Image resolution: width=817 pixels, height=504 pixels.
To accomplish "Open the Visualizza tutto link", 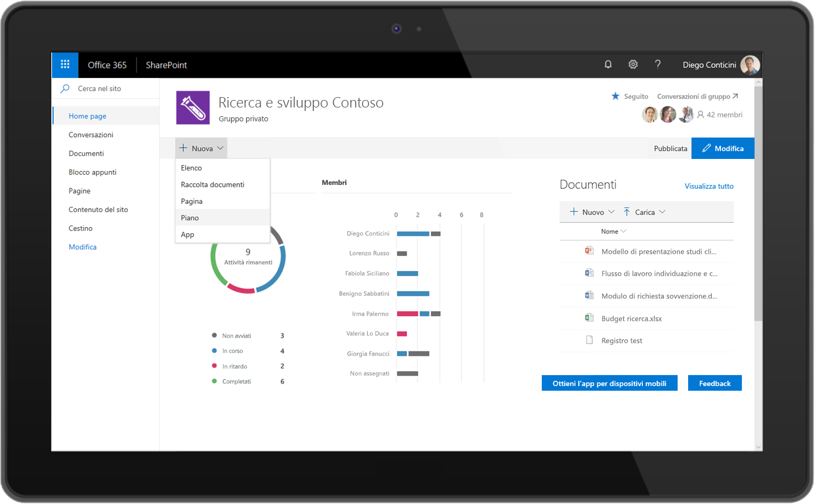I will [x=709, y=186].
